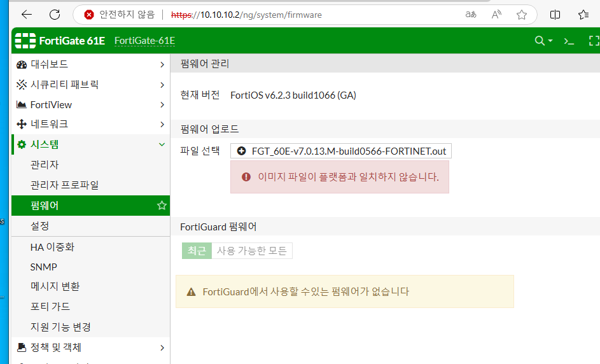The height and width of the screenshot is (364, 600).
Task: Click the selected firmware file name box
Action: click(x=340, y=151)
